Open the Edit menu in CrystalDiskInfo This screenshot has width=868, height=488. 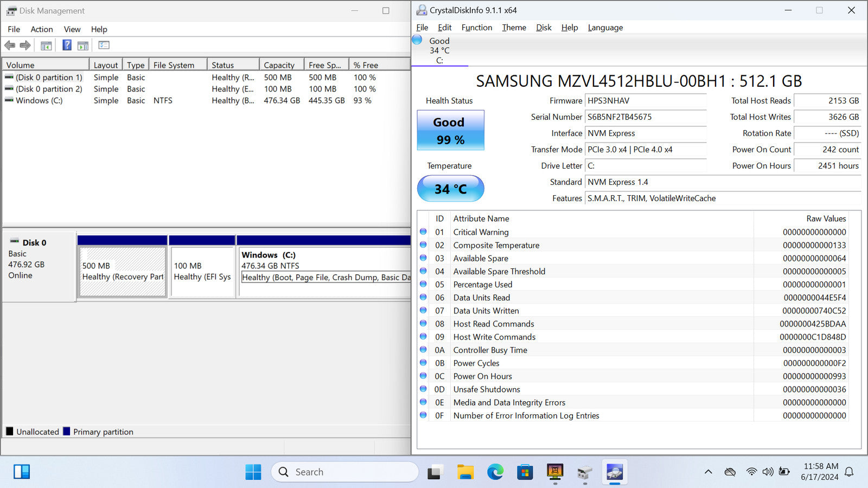445,28
